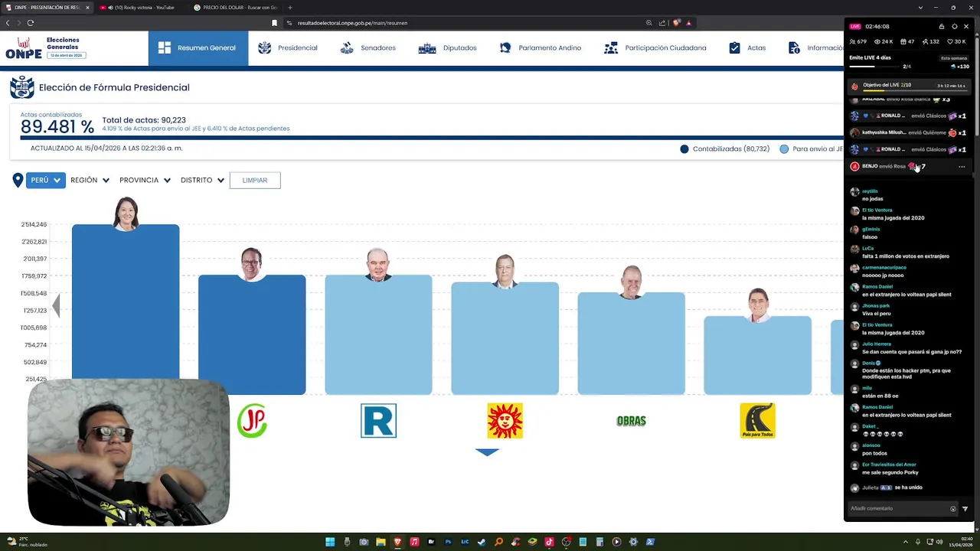The image size is (980, 551).
Task: Click the OBRAS party logo
Action: coord(631,421)
